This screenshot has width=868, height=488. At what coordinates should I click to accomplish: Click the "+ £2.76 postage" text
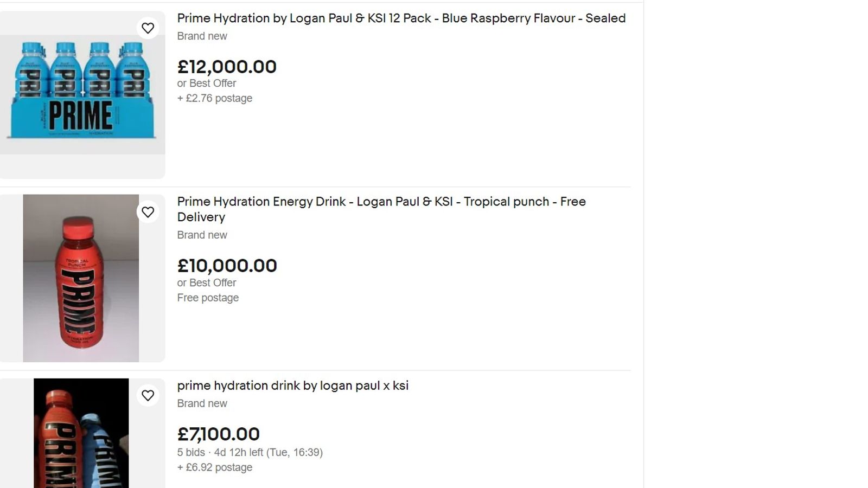(x=215, y=99)
